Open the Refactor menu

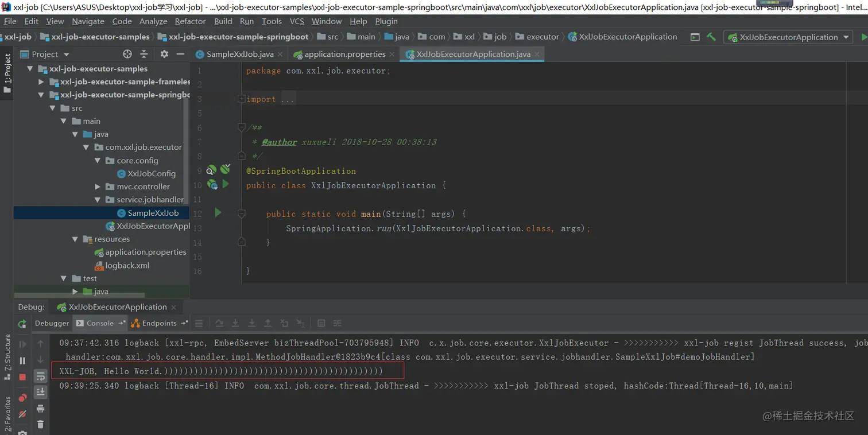coord(190,21)
